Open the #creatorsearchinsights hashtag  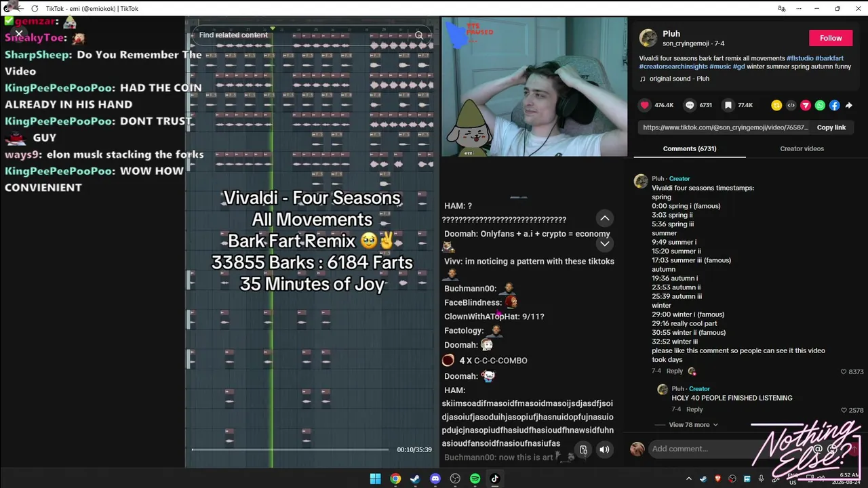click(x=674, y=66)
